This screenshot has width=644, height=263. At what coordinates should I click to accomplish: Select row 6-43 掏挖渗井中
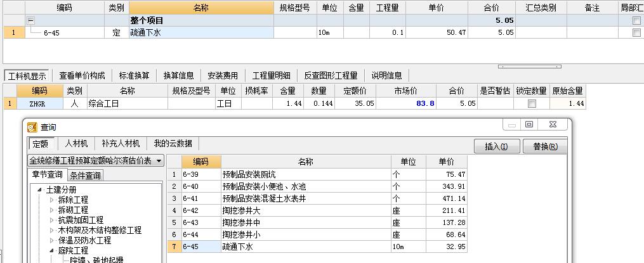coord(317,223)
